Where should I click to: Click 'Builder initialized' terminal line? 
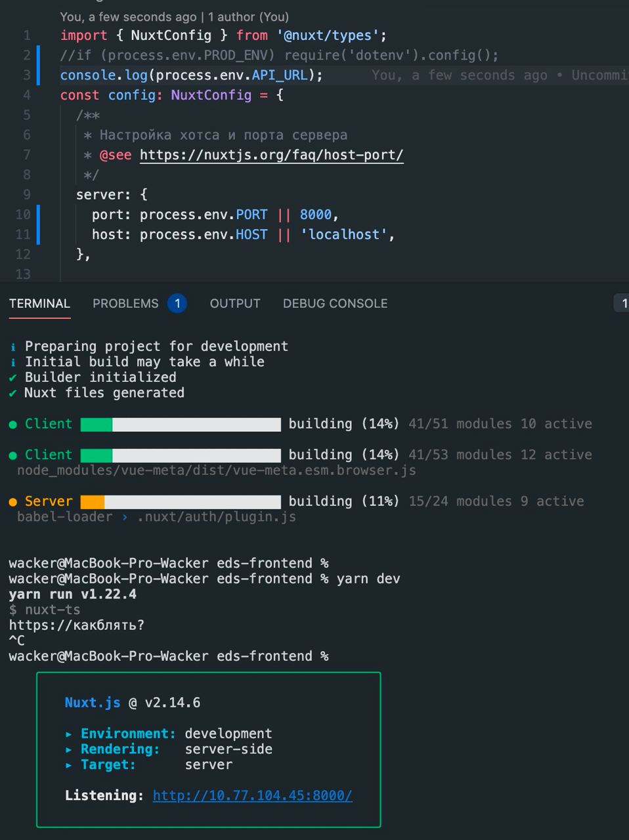tap(100, 377)
